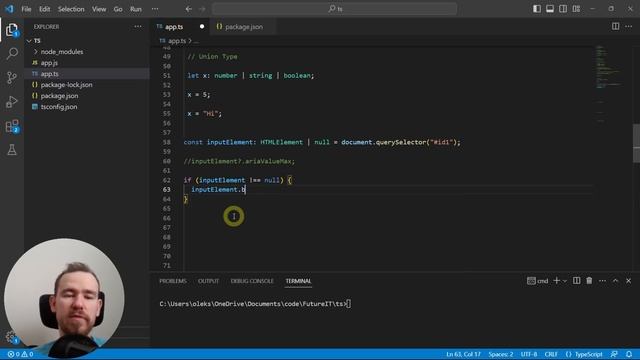Open tsconfig.json in the explorer
This screenshot has height=360, width=640.
coord(59,107)
